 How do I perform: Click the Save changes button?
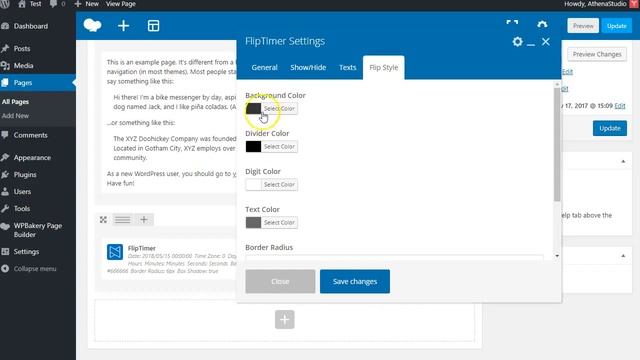point(355,282)
